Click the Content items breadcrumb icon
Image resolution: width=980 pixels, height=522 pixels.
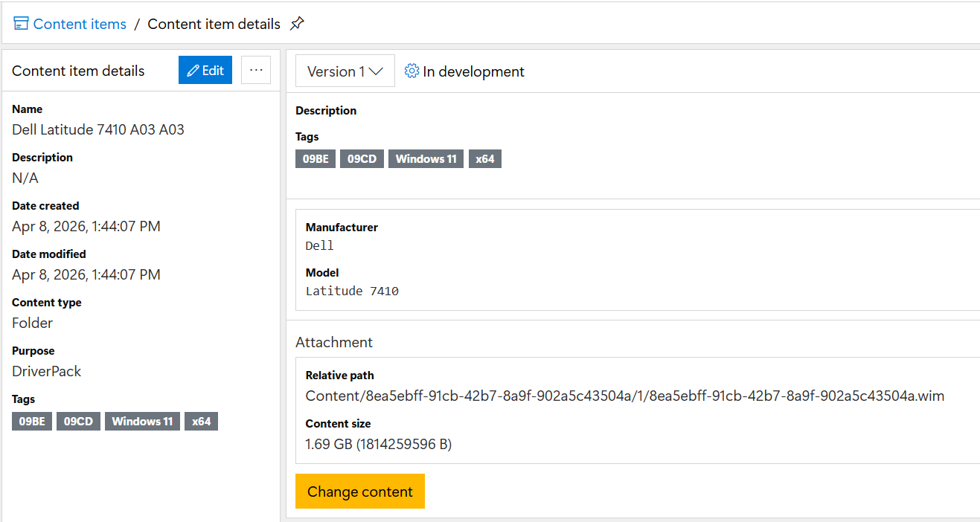[x=21, y=24]
